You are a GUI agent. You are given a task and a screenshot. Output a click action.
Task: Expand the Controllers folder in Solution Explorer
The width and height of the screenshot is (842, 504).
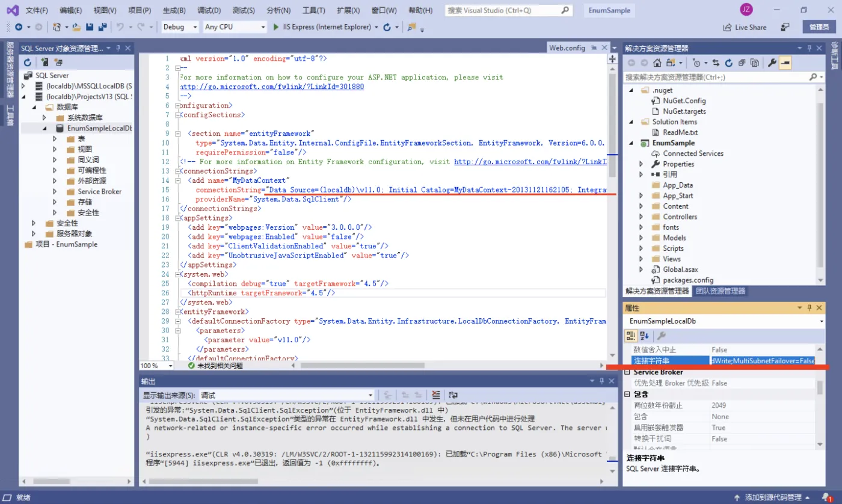click(x=641, y=217)
